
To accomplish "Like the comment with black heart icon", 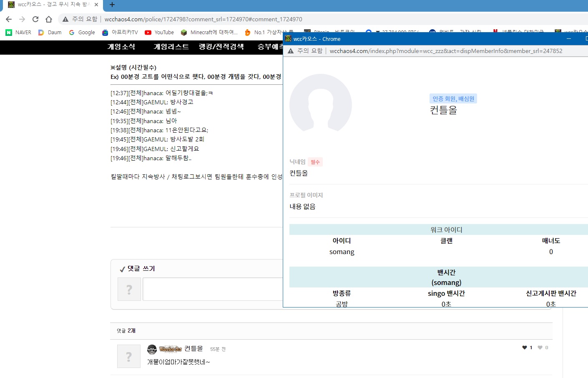I will click(525, 348).
